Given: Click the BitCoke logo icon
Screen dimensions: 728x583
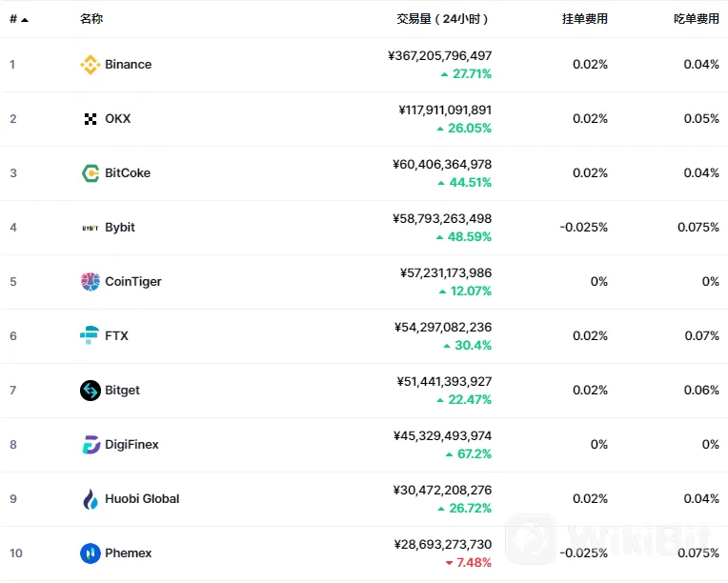Looking at the screenshot, I should [x=91, y=173].
